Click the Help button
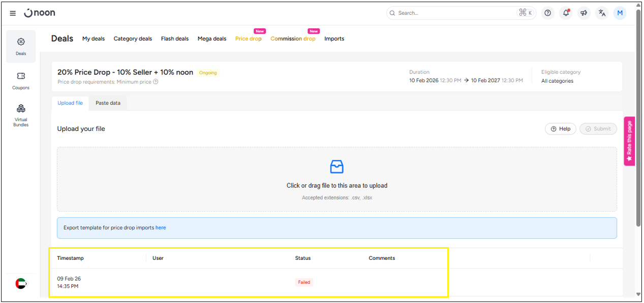Image resolution: width=644 pixels, height=303 pixels. click(x=560, y=129)
